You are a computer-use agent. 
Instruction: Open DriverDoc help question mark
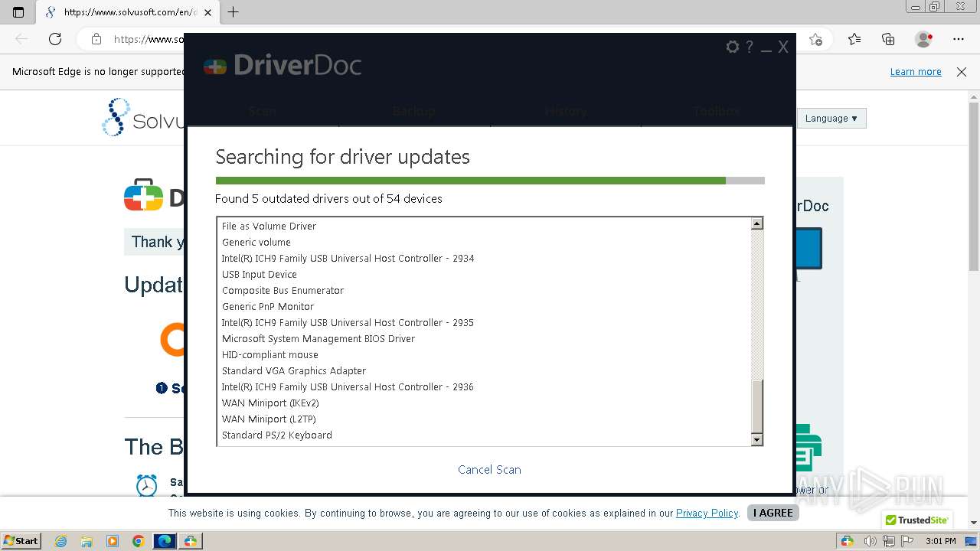[x=750, y=47]
